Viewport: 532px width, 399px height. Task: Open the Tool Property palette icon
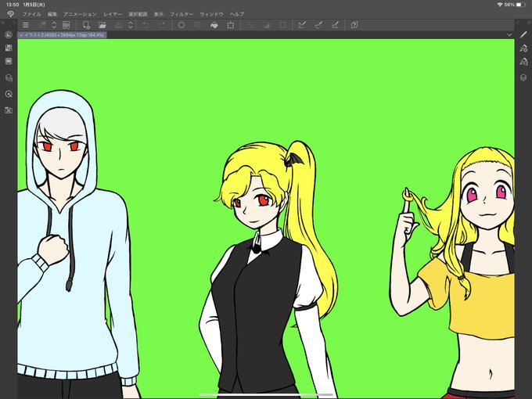pyautogui.click(x=523, y=61)
